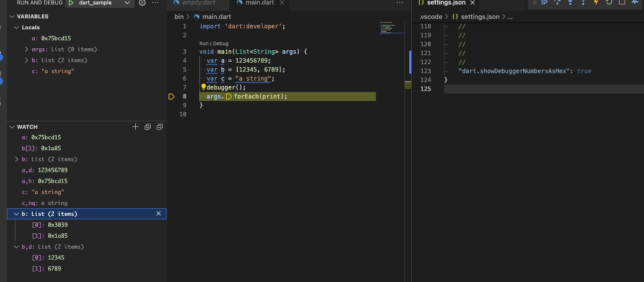Click the bin breadcrumb
The width and height of the screenshot is (644, 282).
point(179,17)
